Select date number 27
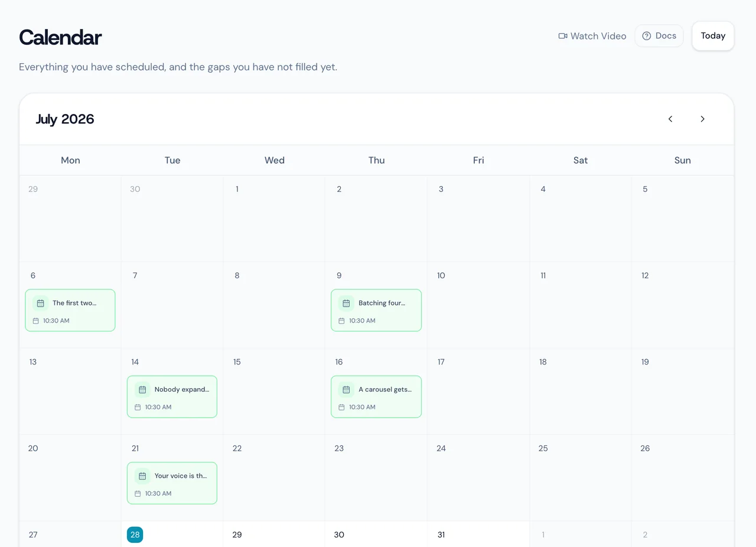This screenshot has height=547, width=756. (33, 535)
